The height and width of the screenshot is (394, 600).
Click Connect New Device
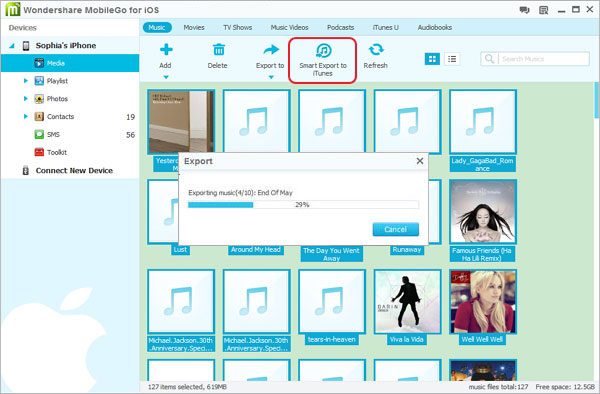(x=74, y=171)
